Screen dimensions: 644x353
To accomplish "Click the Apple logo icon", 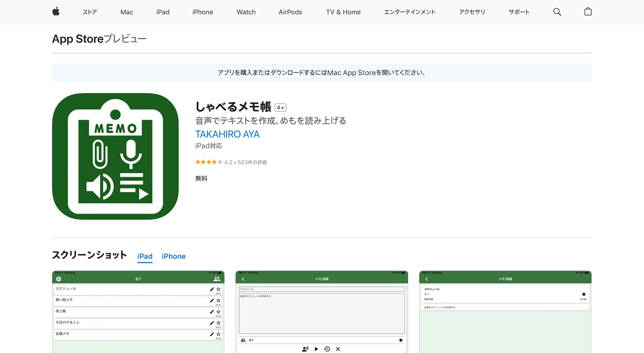I will click(x=56, y=12).
